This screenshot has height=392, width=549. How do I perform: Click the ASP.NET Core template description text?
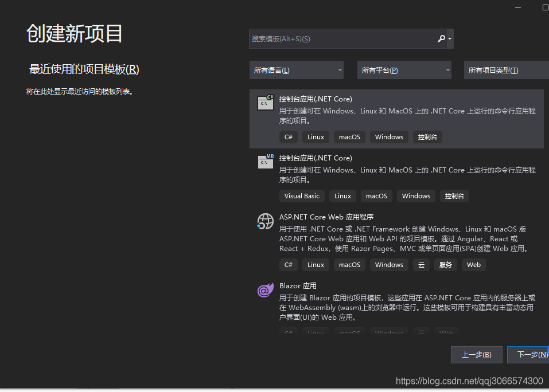404,239
